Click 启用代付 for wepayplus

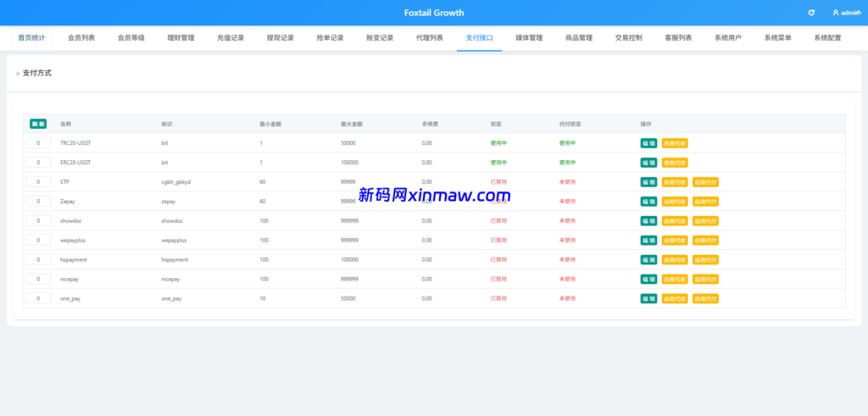click(706, 240)
